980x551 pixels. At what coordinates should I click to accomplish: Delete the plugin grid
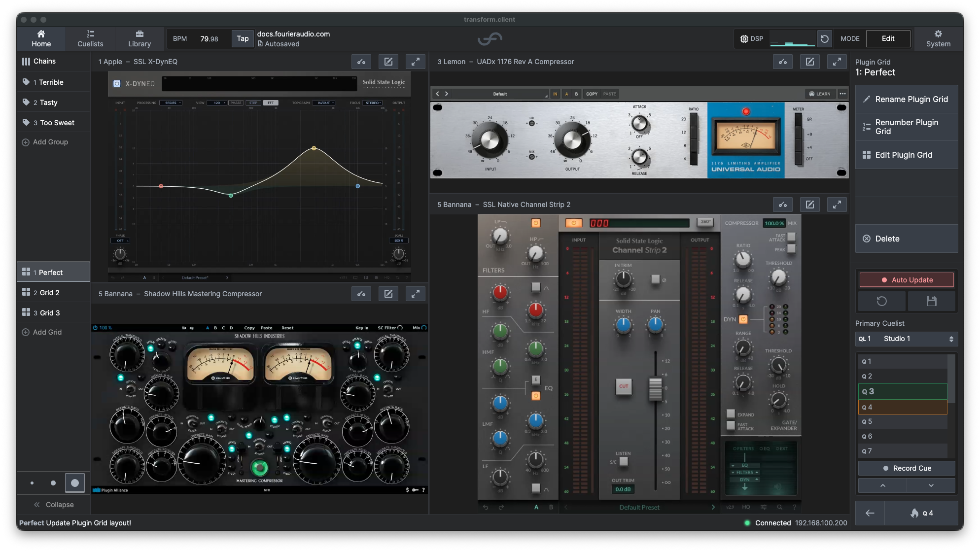click(906, 239)
